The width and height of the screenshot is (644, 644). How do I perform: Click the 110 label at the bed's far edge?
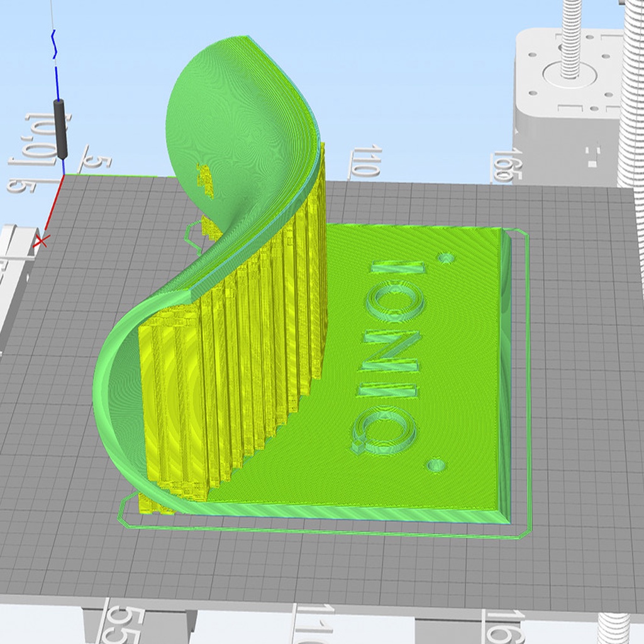366,163
